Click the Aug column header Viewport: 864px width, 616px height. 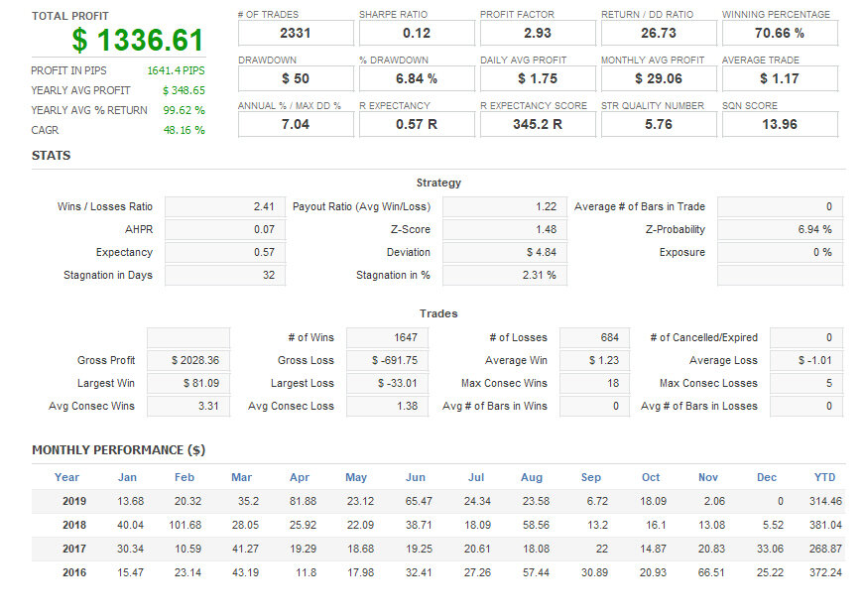coord(532,478)
